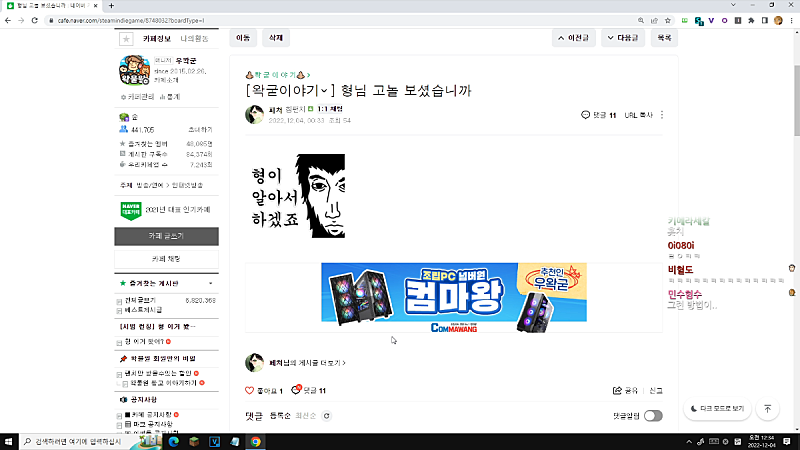
Task: Open the Windows Start menu
Action: 9,441
